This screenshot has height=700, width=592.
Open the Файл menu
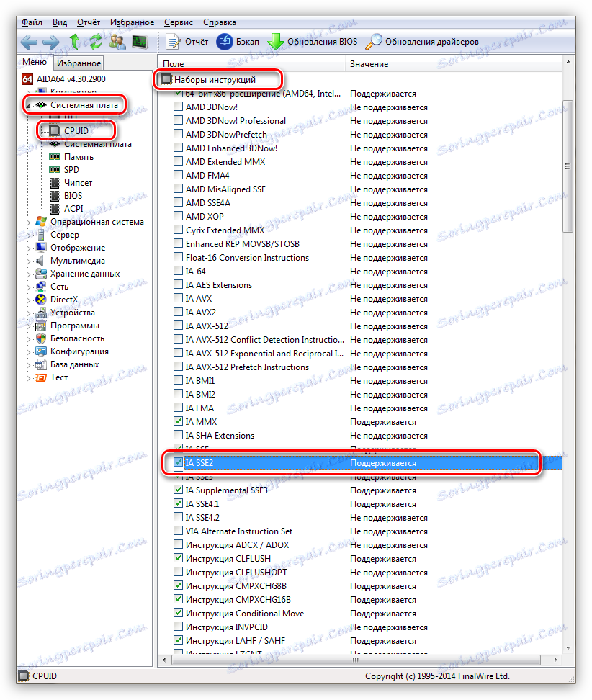32,22
